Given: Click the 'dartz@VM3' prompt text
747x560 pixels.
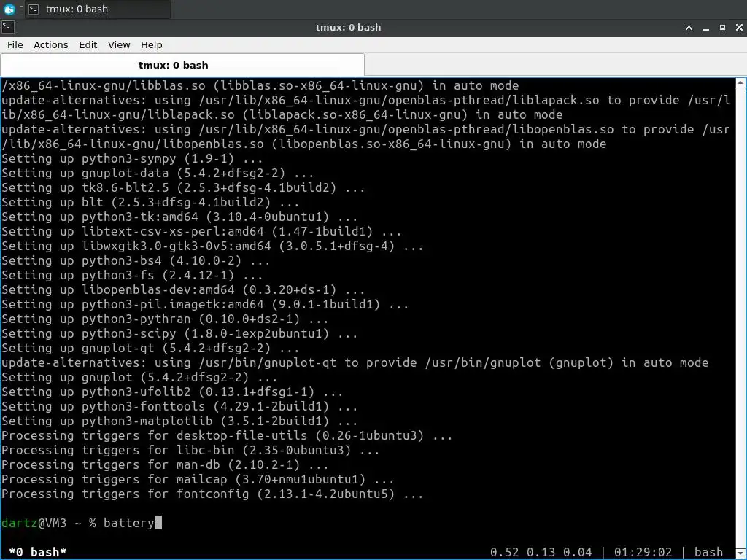Looking at the screenshot, I should pyautogui.click(x=34, y=523).
